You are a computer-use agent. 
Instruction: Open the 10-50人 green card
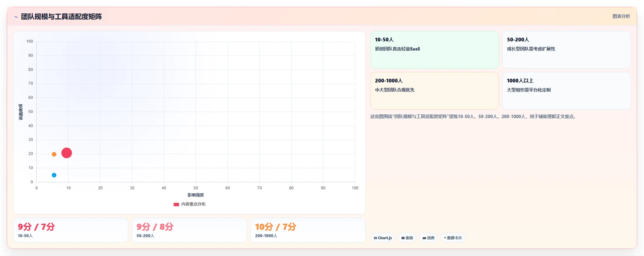point(434,50)
